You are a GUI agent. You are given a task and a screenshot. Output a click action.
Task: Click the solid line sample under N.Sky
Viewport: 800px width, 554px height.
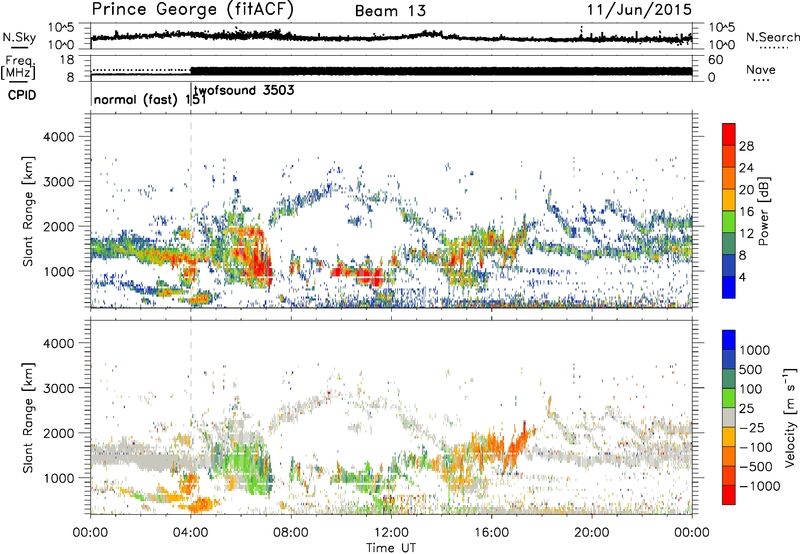point(19,47)
